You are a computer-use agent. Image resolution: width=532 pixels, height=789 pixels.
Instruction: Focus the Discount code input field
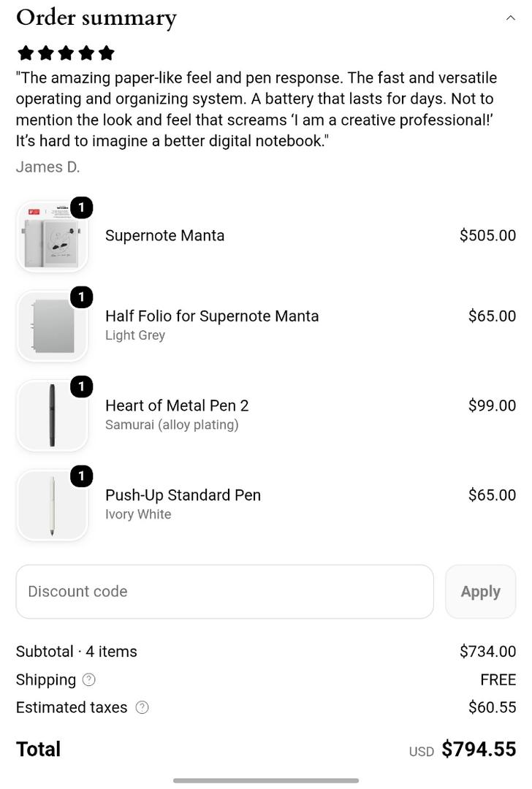224,591
